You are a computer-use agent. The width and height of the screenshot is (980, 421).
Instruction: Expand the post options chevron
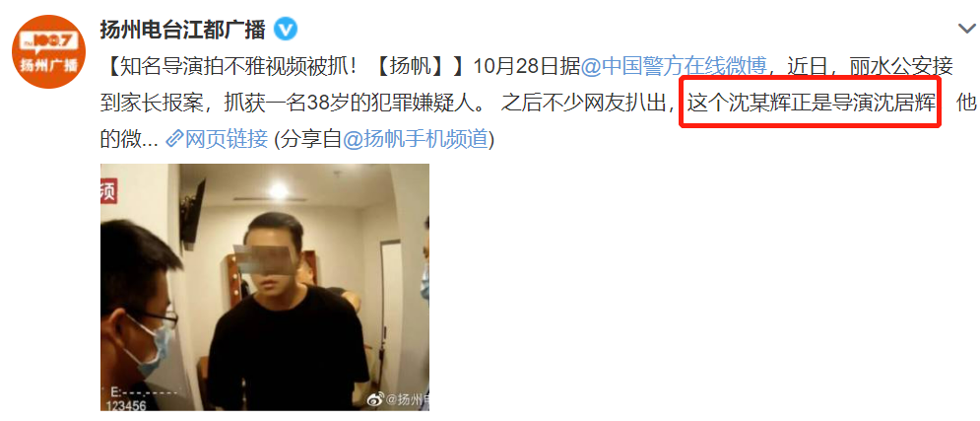click(966, 29)
